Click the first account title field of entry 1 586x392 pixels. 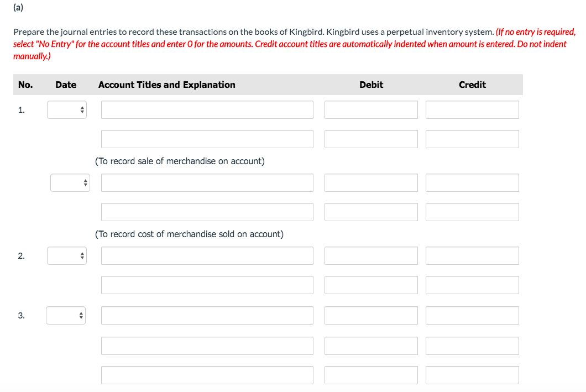tap(207, 109)
